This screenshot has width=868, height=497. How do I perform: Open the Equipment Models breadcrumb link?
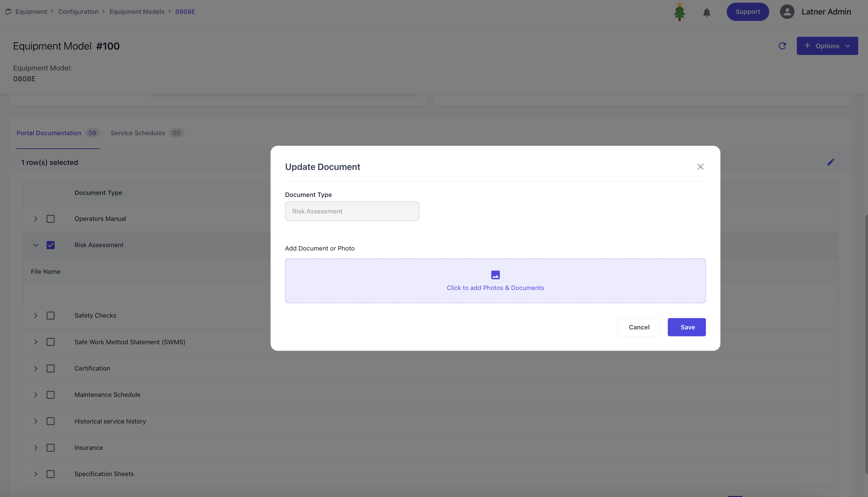point(137,11)
